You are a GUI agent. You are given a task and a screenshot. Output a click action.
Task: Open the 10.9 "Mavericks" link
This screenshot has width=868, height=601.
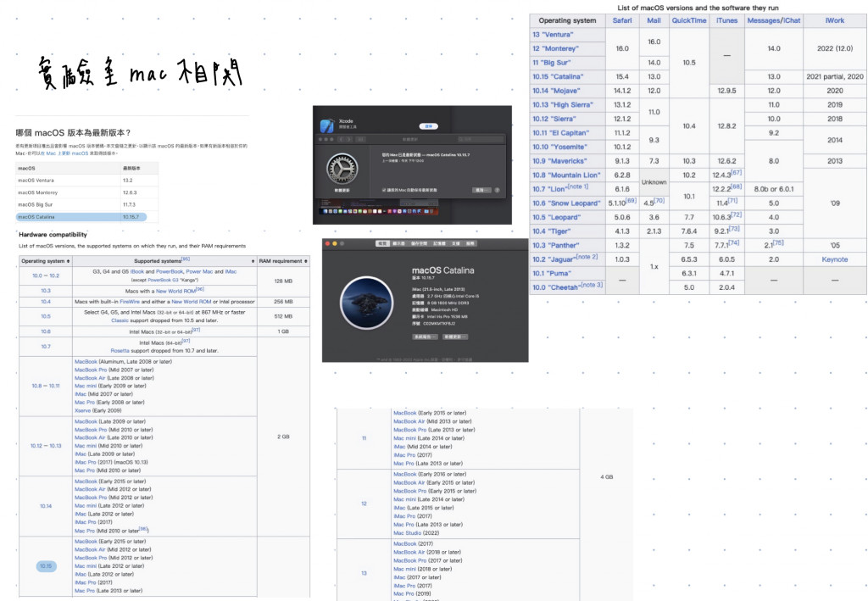(x=559, y=161)
